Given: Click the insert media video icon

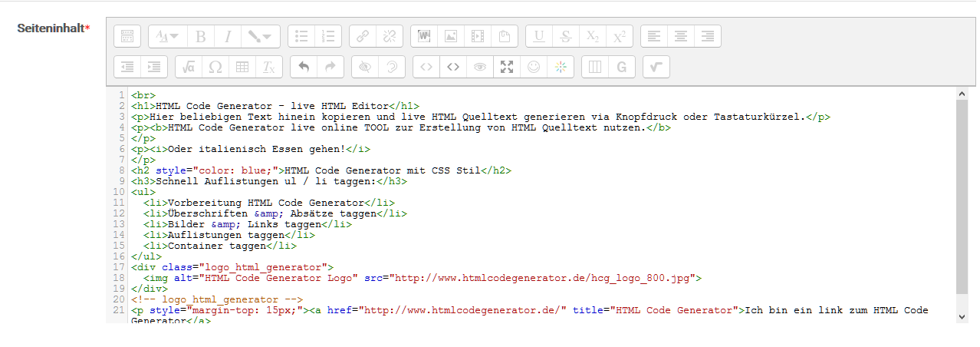Looking at the screenshot, I should pyautogui.click(x=478, y=36).
